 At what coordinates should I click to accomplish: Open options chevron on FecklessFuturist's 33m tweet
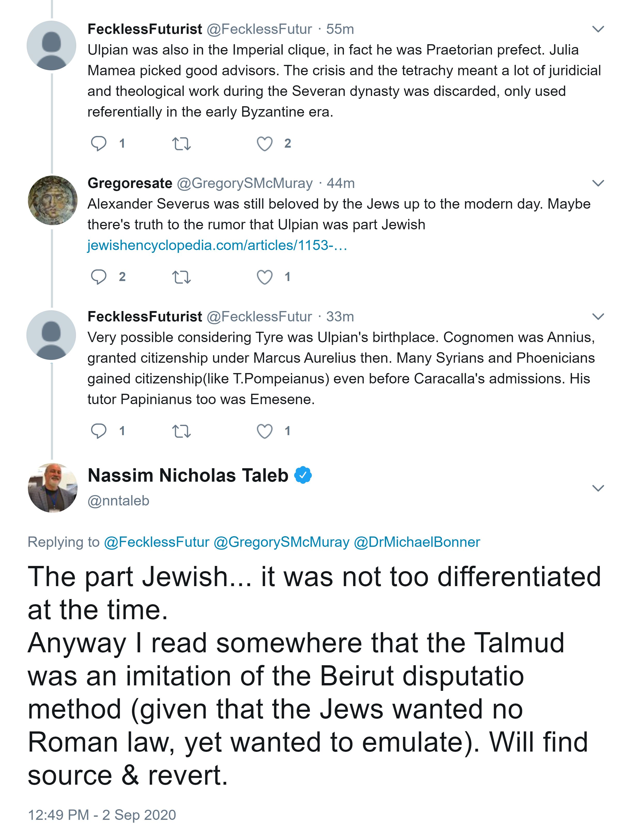pyautogui.click(x=598, y=317)
